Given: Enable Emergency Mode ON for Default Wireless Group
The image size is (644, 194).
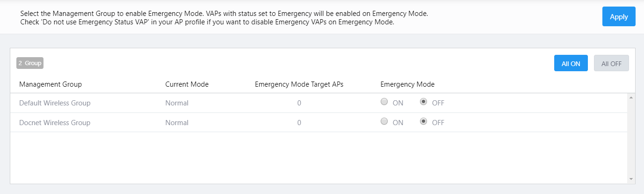Looking at the screenshot, I should pos(384,102).
